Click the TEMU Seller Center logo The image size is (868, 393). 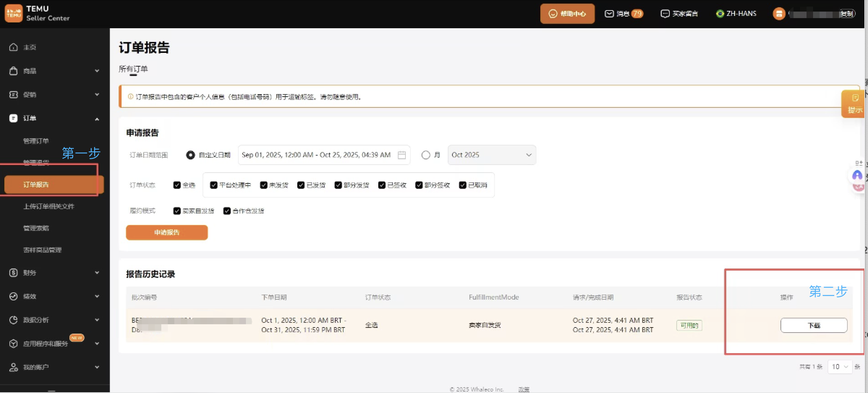[14, 13]
